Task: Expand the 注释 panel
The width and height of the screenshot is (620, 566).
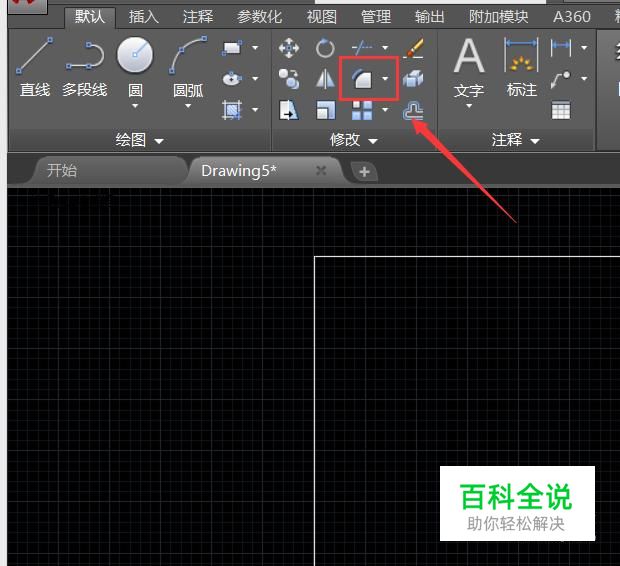Action: [515, 140]
